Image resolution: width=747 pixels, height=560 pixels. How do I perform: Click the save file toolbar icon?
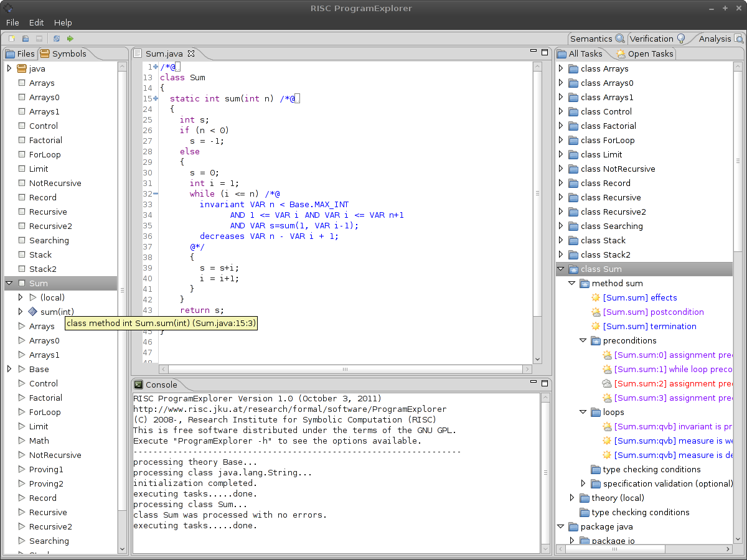point(26,39)
